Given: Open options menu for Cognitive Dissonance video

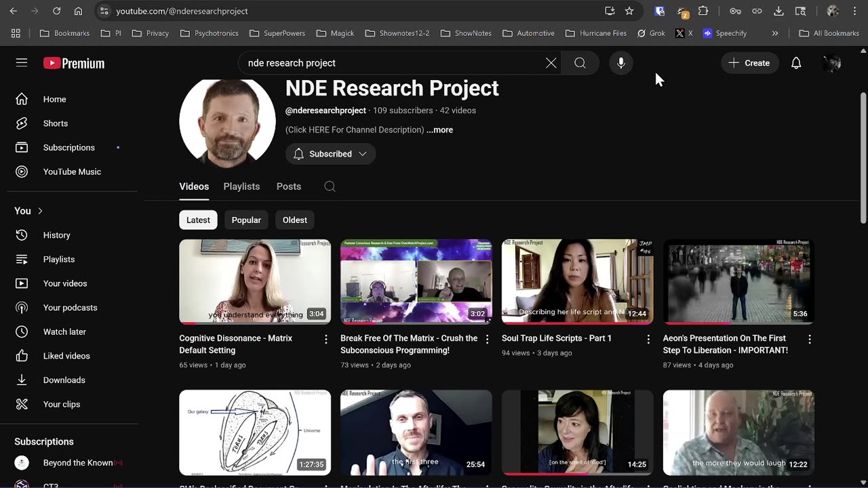Looking at the screenshot, I should (325, 339).
